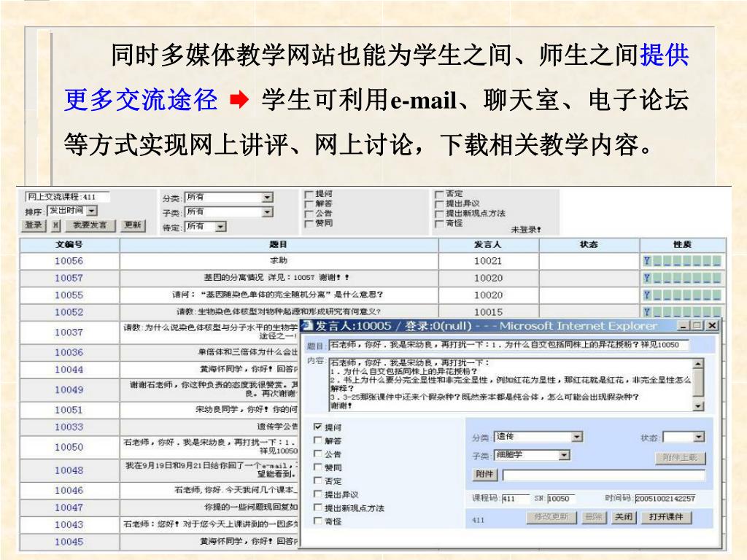Viewport: 747px width, 560px height.
Task: Check 解答 in the top filter bar
Action: click(x=309, y=204)
